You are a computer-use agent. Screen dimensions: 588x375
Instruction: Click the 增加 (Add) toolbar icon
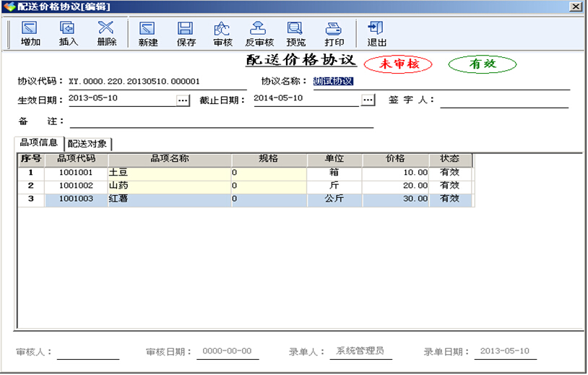coord(30,33)
